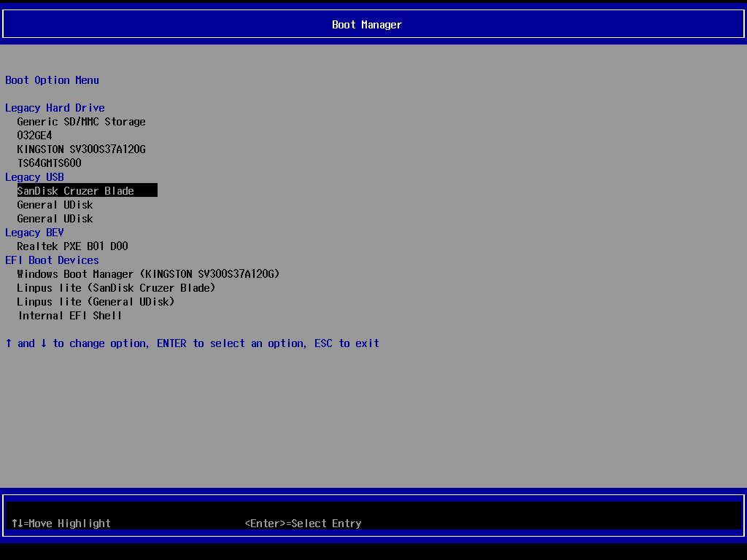Select KINGSTON SV300S37A120G legacy hard drive

click(81, 149)
